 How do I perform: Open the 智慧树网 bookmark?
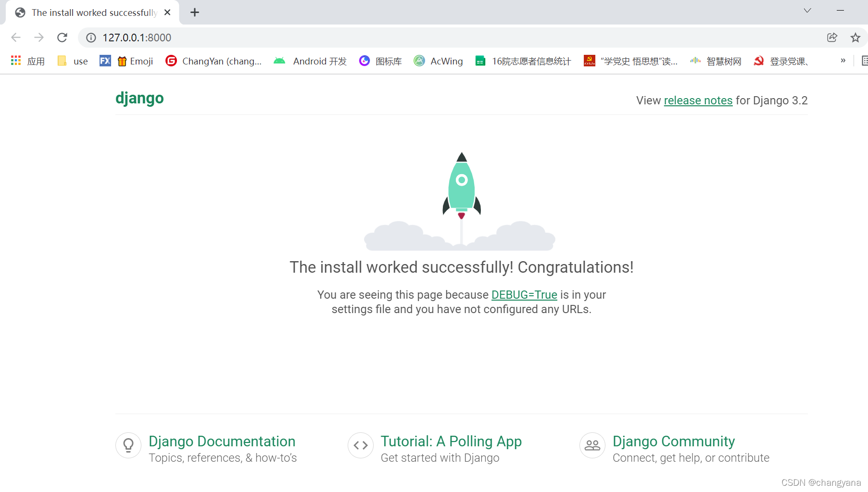coord(716,61)
